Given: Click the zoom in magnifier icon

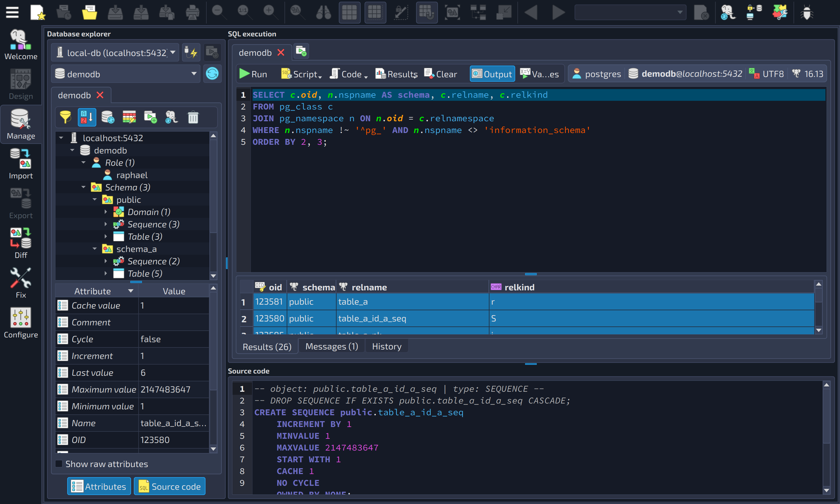Looking at the screenshot, I should pos(270,13).
